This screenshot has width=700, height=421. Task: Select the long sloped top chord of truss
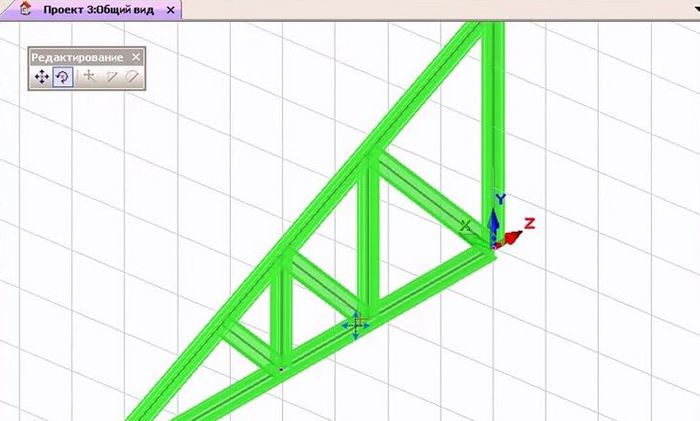point(330,195)
